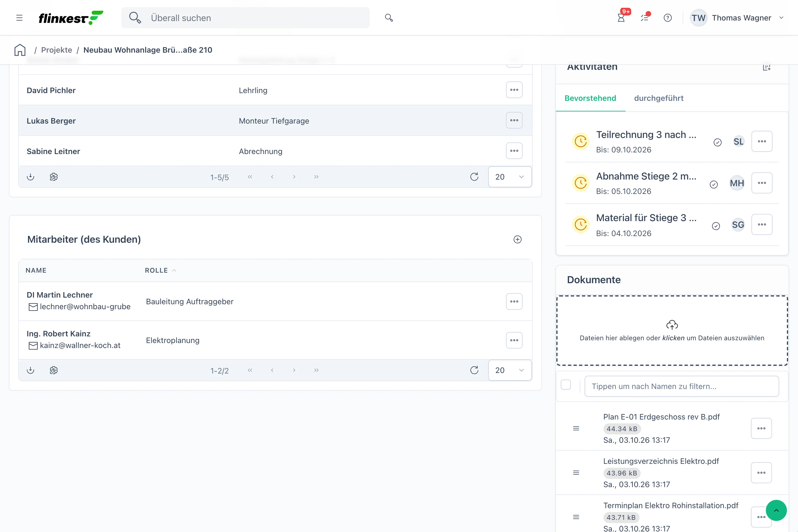Click the green scroll-to-top button

point(776,510)
